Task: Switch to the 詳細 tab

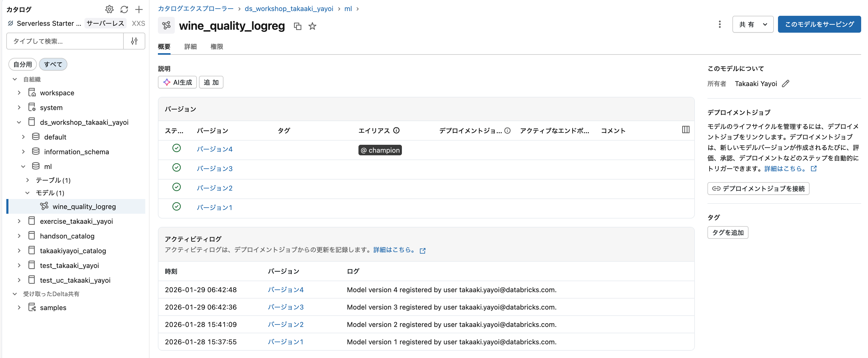Action: 190,47
